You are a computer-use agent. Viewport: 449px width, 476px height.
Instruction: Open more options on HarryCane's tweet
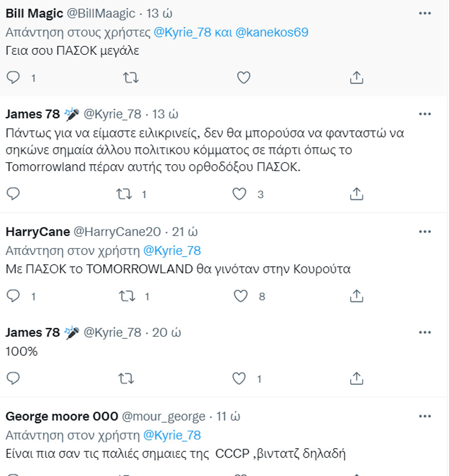[x=425, y=232]
